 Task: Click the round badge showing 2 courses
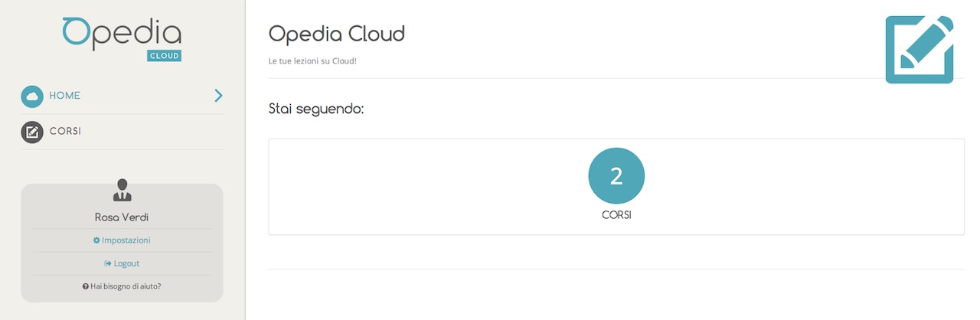point(616,176)
